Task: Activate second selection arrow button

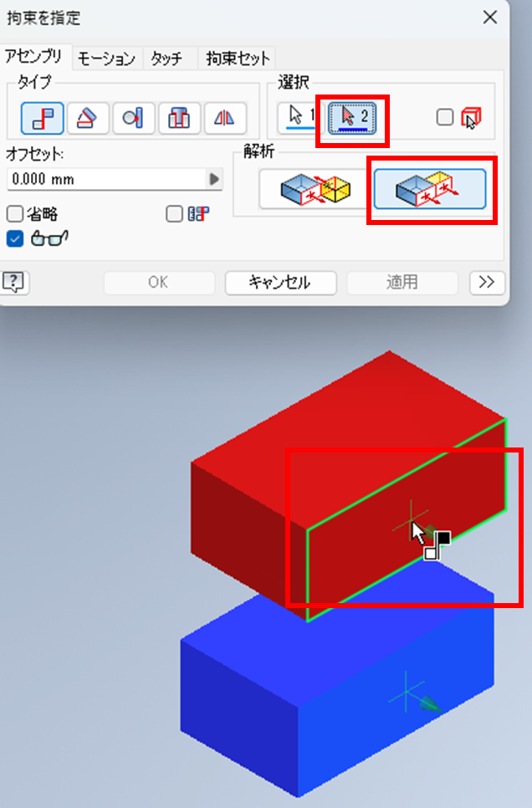Action: (x=353, y=117)
